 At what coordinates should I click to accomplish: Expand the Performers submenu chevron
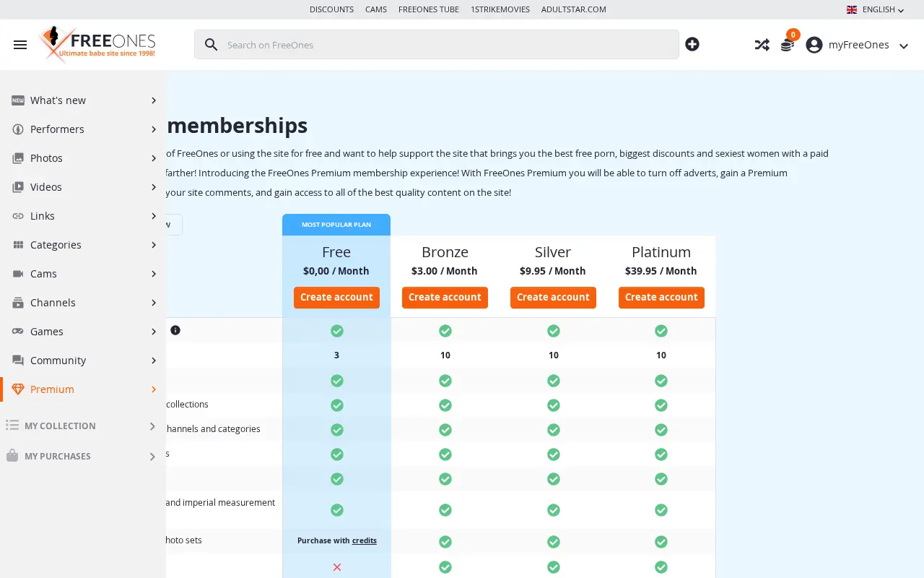[154, 129]
